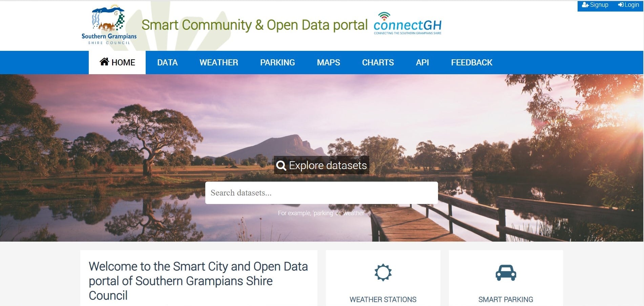This screenshot has width=644, height=306.
Task: Click the house icon in Home tab
Action: point(104,62)
